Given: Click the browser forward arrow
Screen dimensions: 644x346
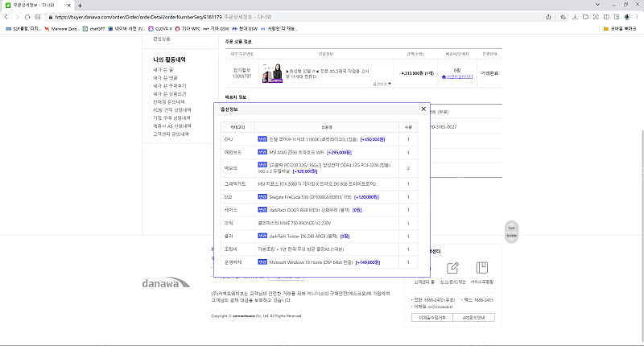Looking at the screenshot, I should (17, 17).
